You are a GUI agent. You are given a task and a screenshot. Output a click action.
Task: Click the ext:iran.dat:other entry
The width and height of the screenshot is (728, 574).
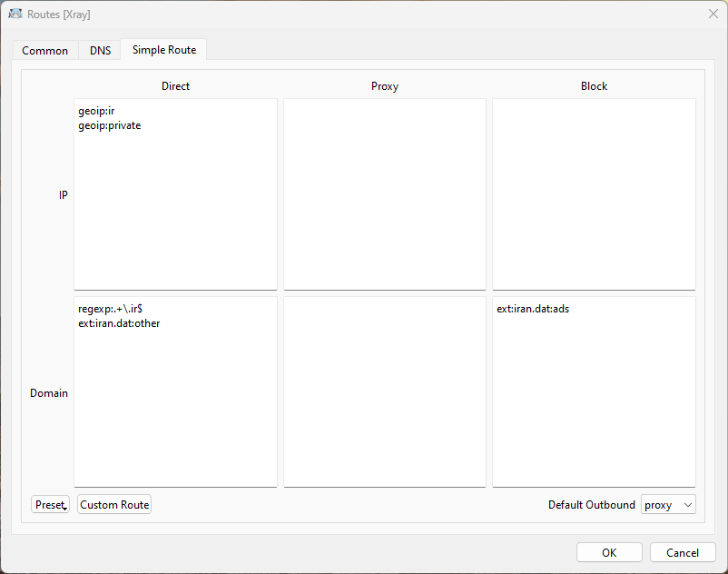(x=119, y=323)
